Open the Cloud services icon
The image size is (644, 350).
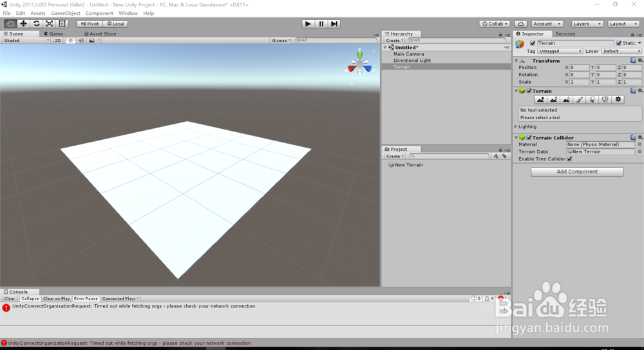521,24
